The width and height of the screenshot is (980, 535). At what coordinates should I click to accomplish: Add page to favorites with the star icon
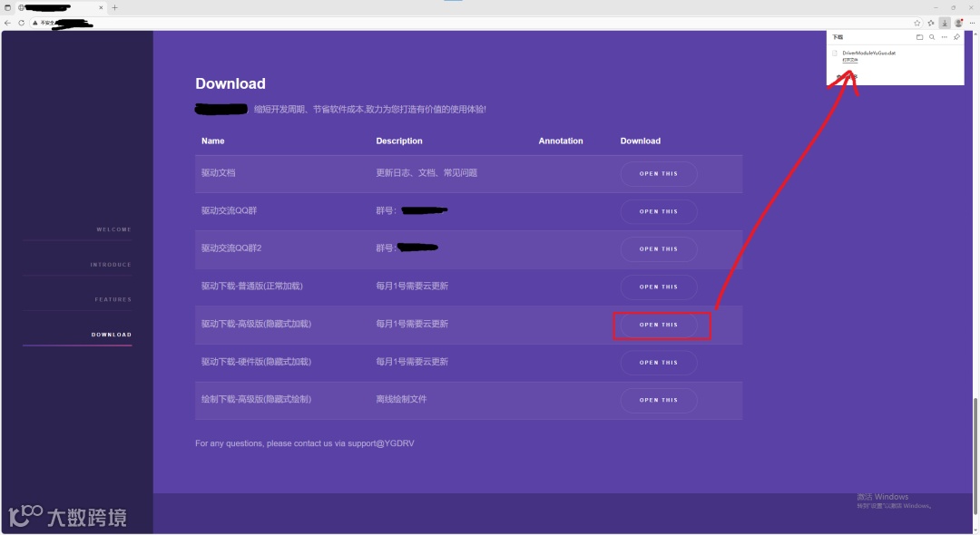tap(916, 23)
